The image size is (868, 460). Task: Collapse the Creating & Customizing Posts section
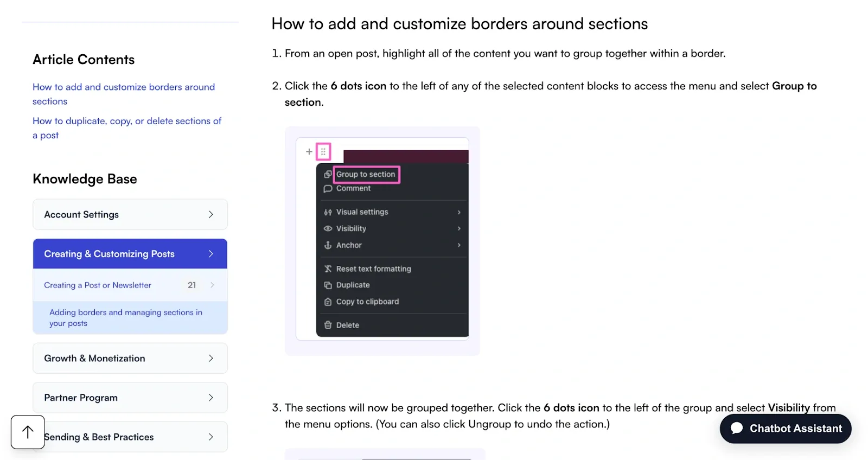[x=130, y=254]
